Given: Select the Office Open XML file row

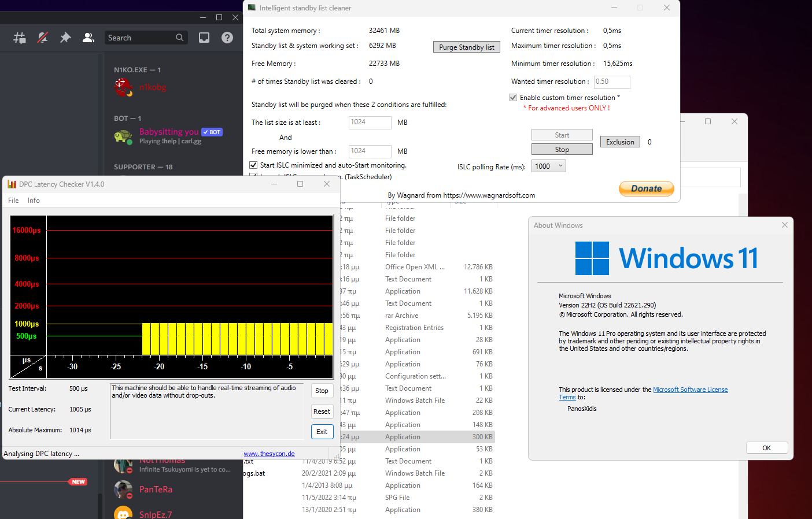Looking at the screenshot, I should (418, 267).
